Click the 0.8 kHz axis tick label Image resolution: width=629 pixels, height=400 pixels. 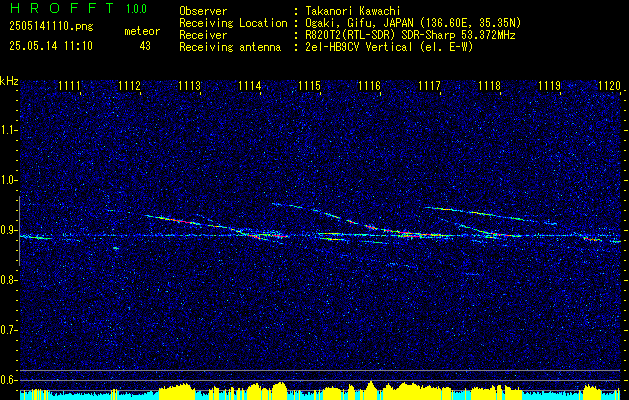[x=9, y=280]
